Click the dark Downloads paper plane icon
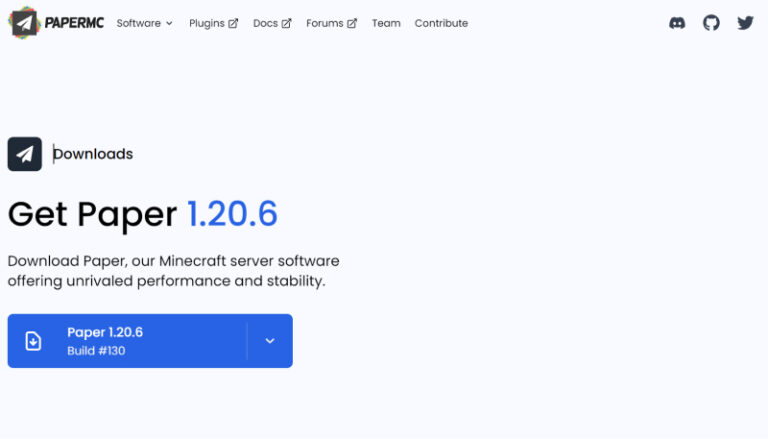Screen dimensions: 768x439 [25, 154]
